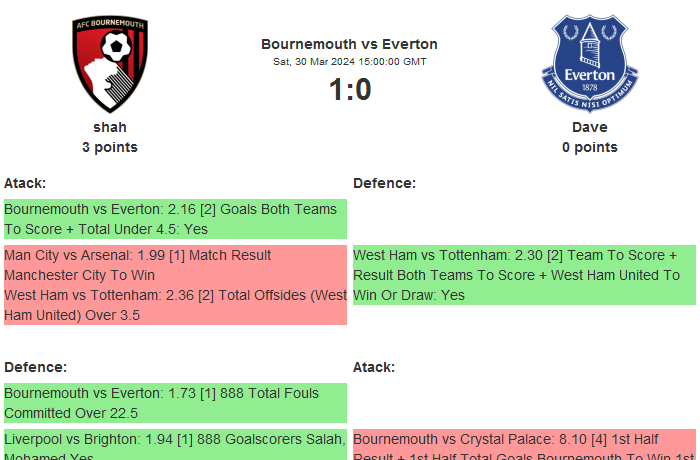Click the Everton club crest
The width and height of the screenshot is (700, 460).
(x=589, y=64)
